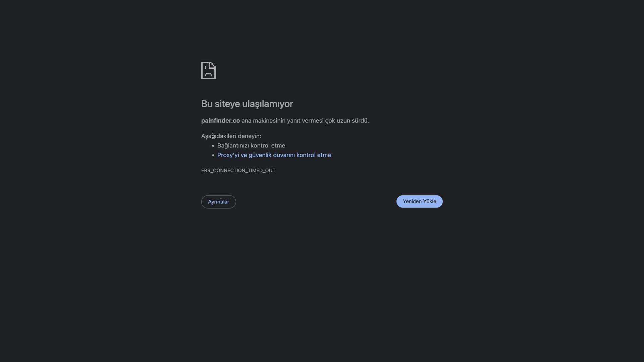Click 'yanıt vermesi çok uzun sürdü' message
This screenshot has width=644, height=362.
[328, 121]
